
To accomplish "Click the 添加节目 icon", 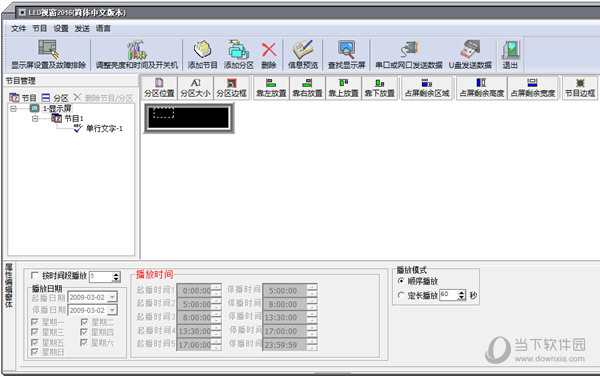I will 202,54.
